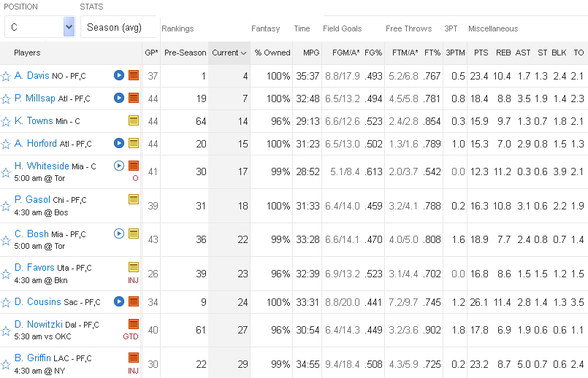Play video for A. Horford

[x=119, y=143]
